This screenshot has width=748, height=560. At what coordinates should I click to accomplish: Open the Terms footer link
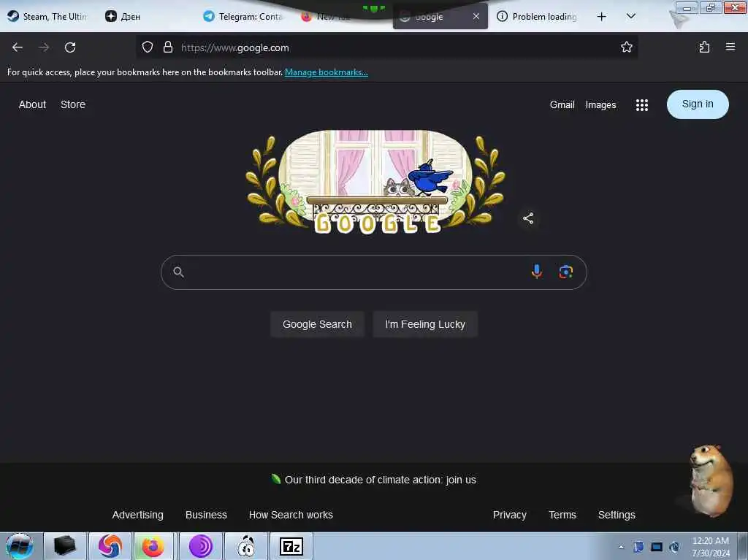pyautogui.click(x=562, y=515)
